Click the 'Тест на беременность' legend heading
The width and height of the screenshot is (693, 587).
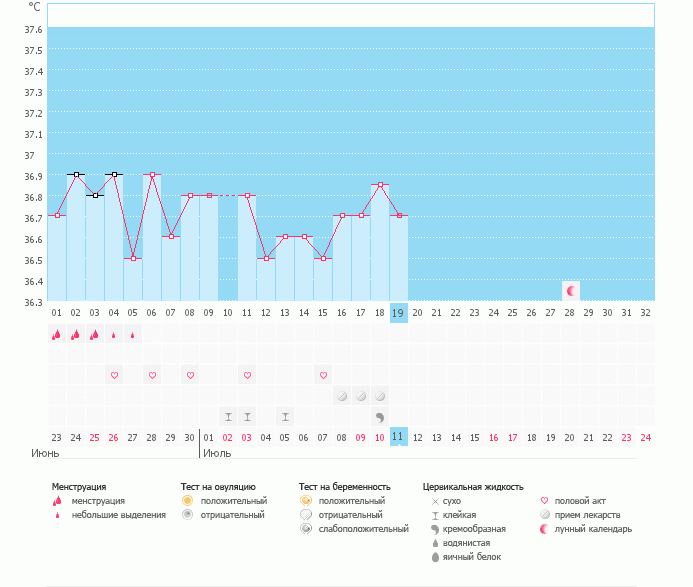click(x=341, y=487)
